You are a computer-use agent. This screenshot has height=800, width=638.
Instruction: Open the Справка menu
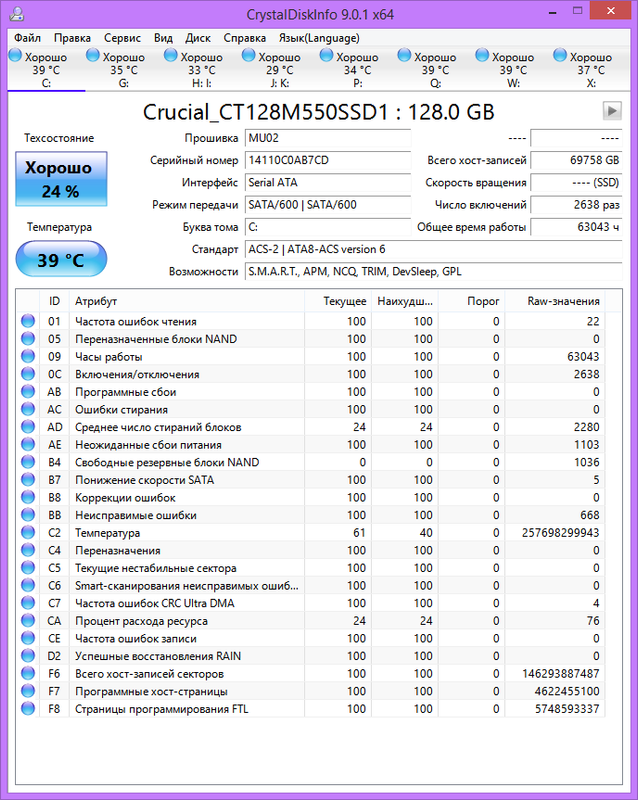click(x=244, y=38)
